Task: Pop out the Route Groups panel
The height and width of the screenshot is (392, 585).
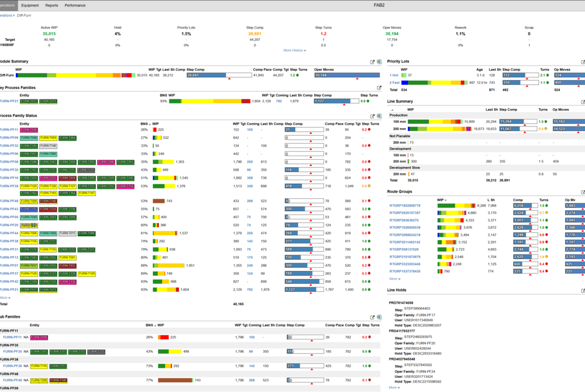Action: [583, 192]
